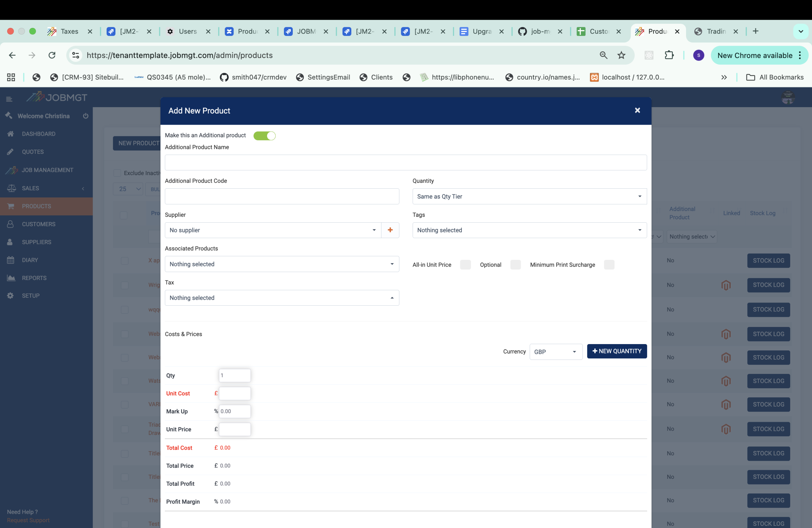812x528 pixels.
Task: Open the browser new tab plus icon
Action: 755,31
